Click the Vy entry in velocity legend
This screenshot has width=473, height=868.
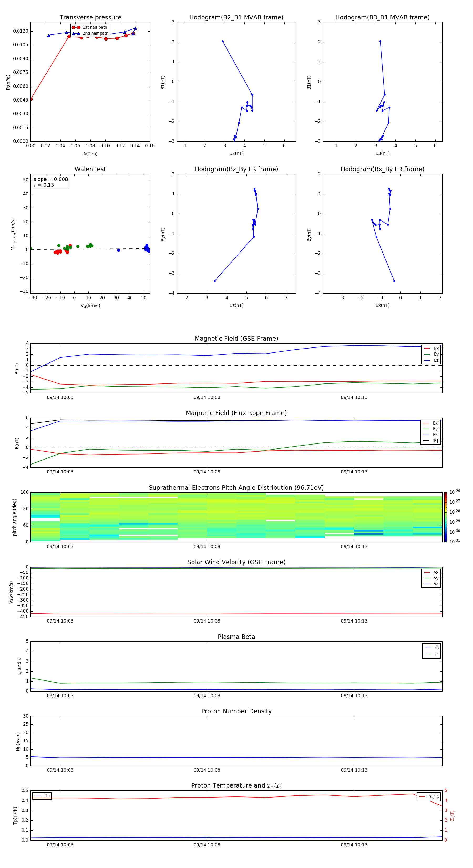[x=431, y=578]
